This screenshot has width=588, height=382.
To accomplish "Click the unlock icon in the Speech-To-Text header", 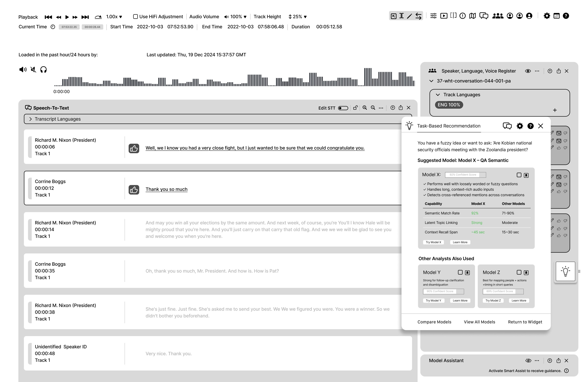I will click(355, 108).
